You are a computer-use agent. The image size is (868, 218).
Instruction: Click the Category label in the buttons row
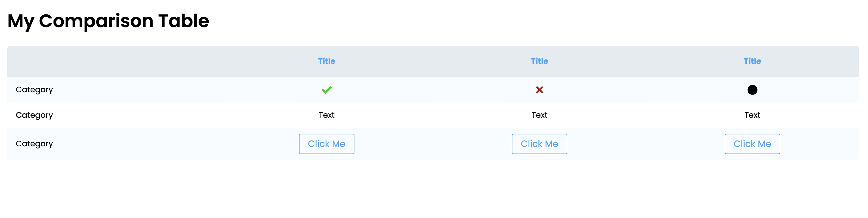(x=34, y=144)
